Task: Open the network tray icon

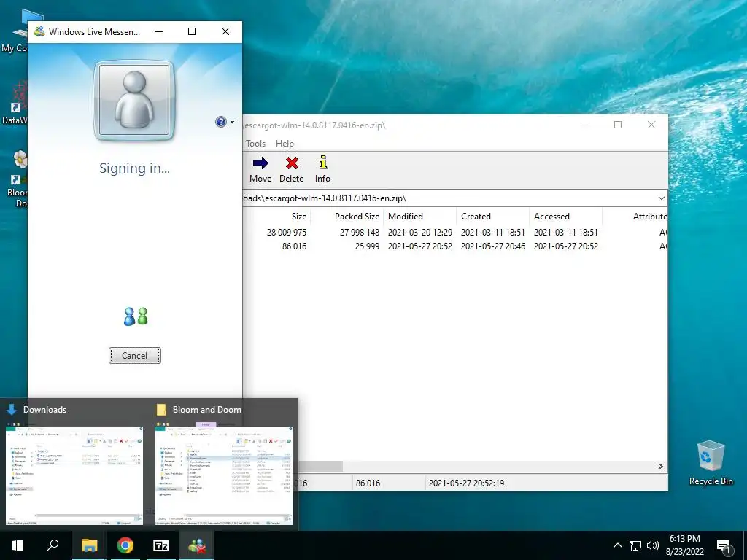Action: tap(635, 545)
